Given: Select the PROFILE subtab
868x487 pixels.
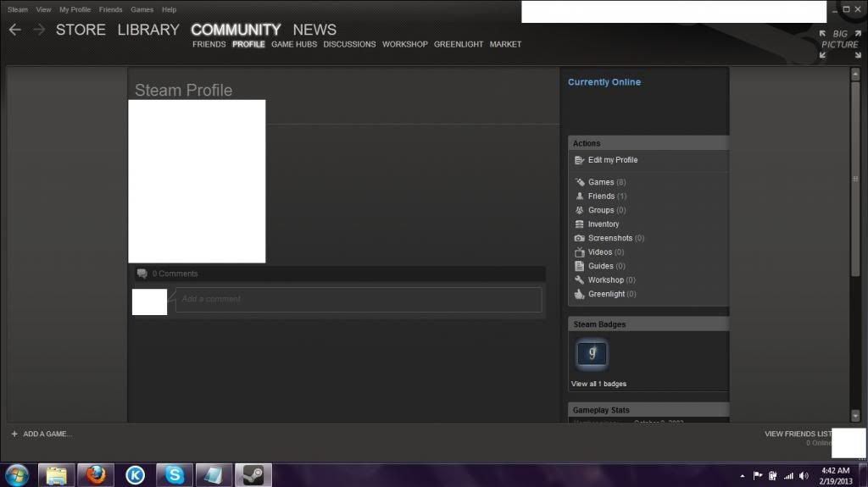Looking at the screenshot, I should [248, 44].
